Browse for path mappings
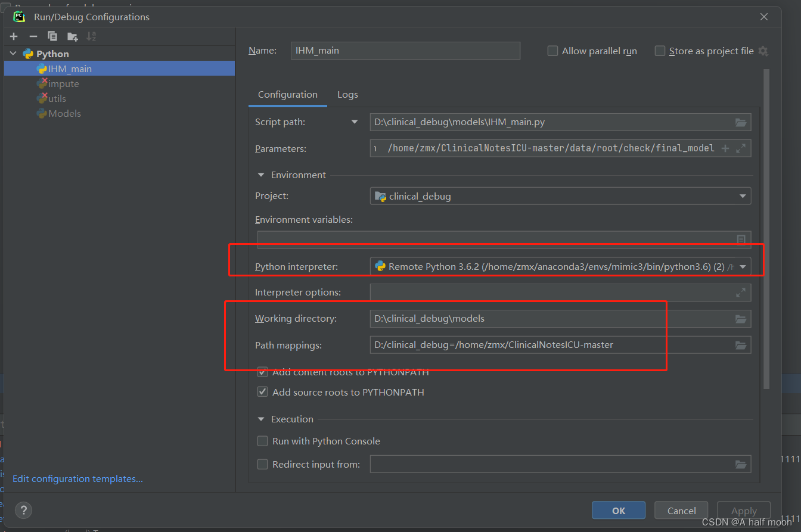The image size is (801, 532). click(x=741, y=345)
